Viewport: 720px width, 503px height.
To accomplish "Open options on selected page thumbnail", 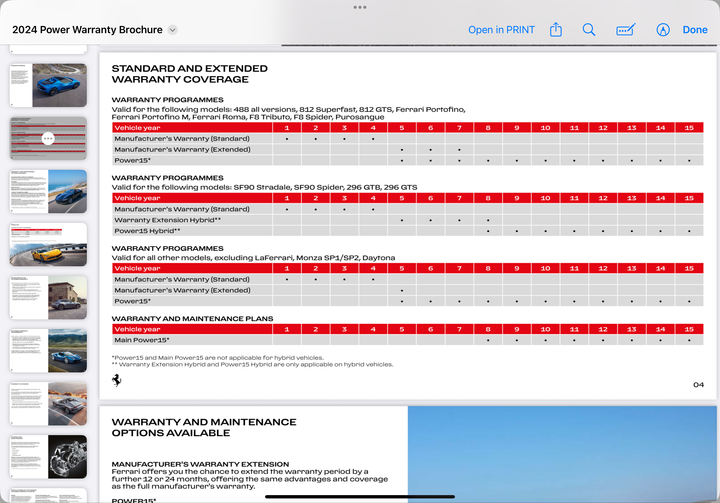I will (48, 138).
